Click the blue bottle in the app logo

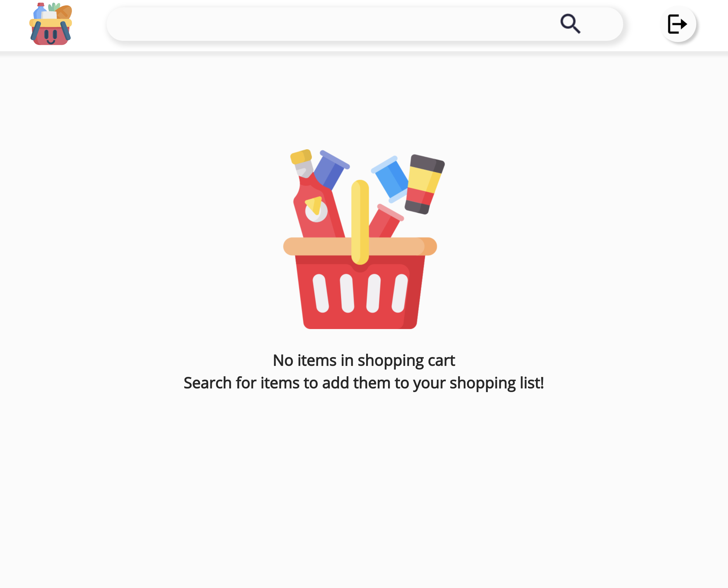pyautogui.click(x=40, y=11)
